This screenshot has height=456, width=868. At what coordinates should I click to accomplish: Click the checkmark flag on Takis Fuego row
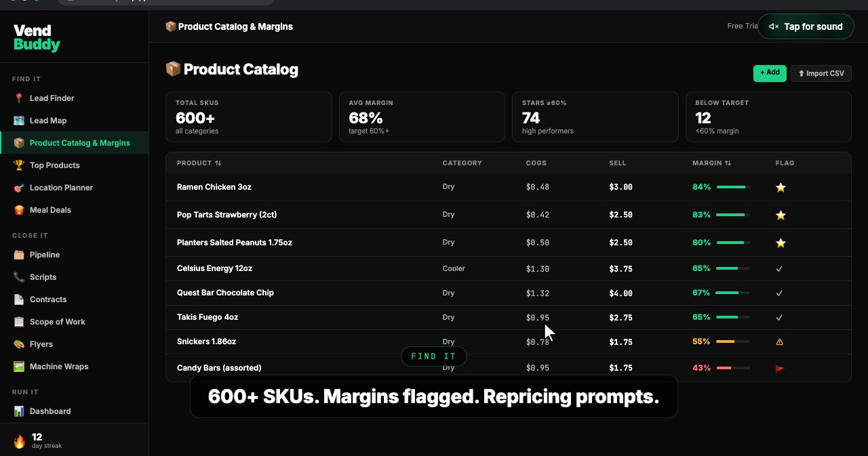pos(779,318)
